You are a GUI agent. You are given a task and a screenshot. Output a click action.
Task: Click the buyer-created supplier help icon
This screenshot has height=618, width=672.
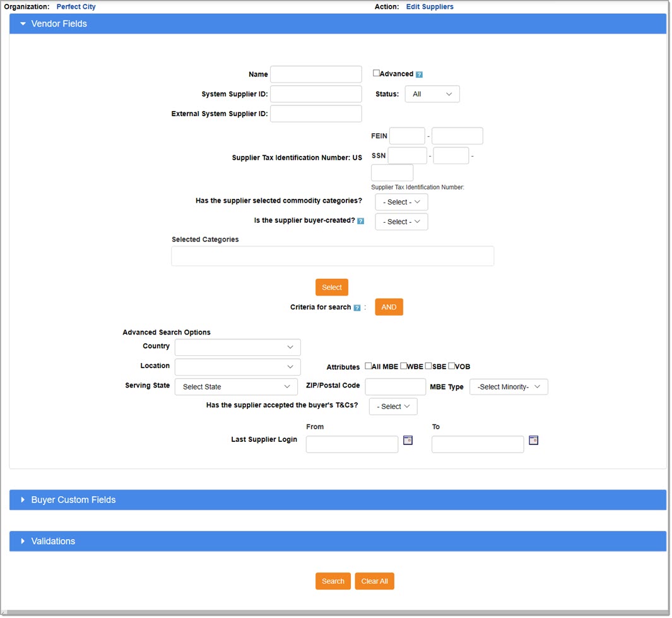[360, 221]
